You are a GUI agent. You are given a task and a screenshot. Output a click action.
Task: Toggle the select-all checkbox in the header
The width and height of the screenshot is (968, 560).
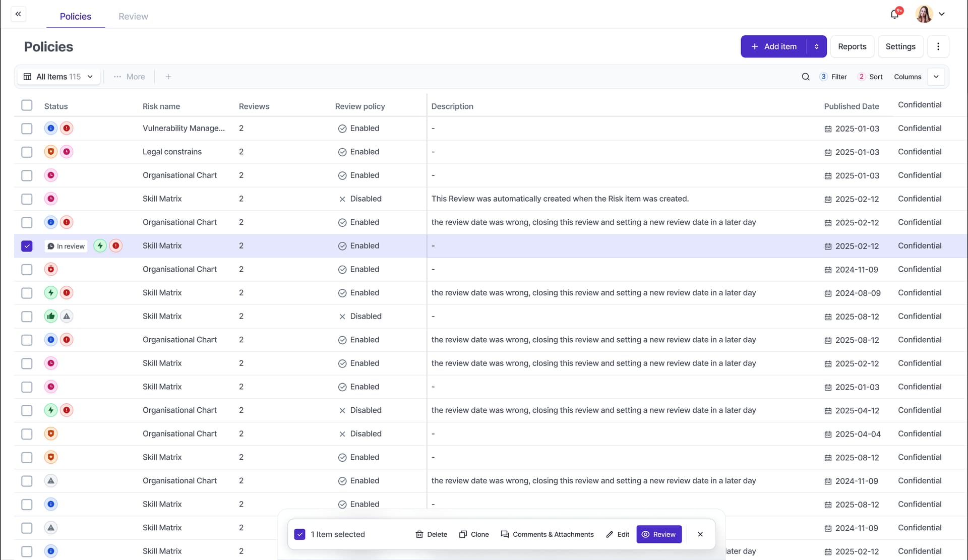27,105
